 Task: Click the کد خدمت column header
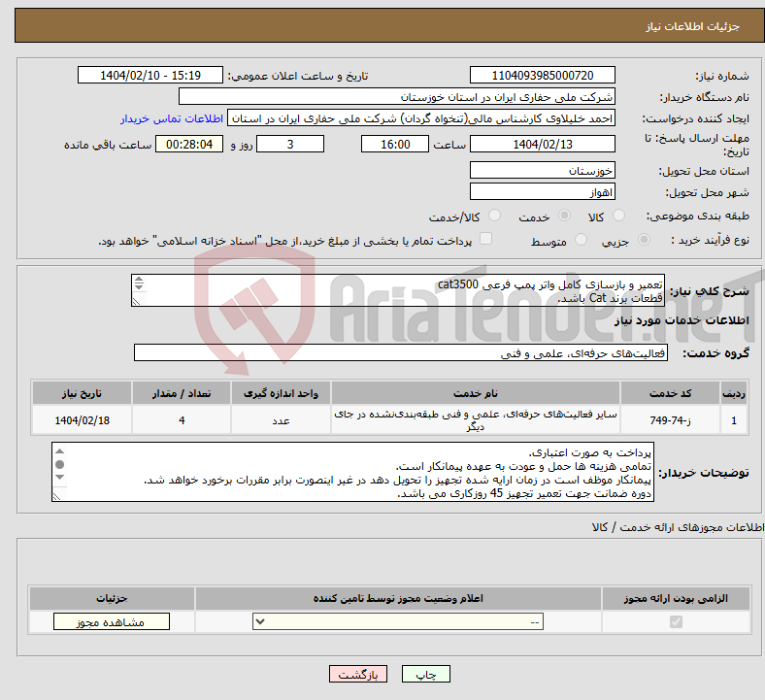[670, 393]
